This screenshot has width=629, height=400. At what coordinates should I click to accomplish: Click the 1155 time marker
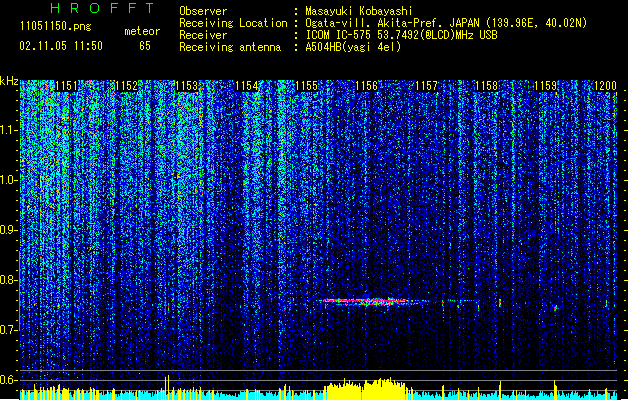pyautogui.click(x=306, y=86)
